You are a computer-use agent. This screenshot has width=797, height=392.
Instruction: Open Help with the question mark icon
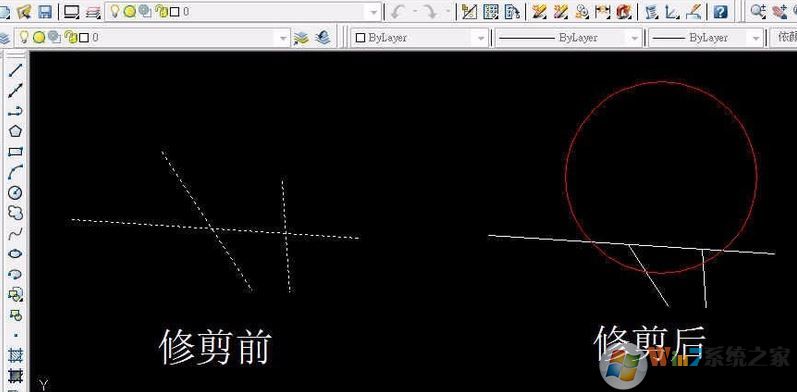[720, 12]
